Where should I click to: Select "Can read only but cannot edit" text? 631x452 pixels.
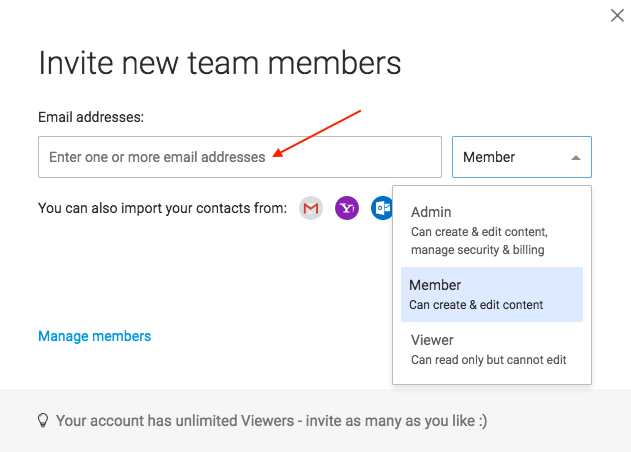tap(489, 360)
